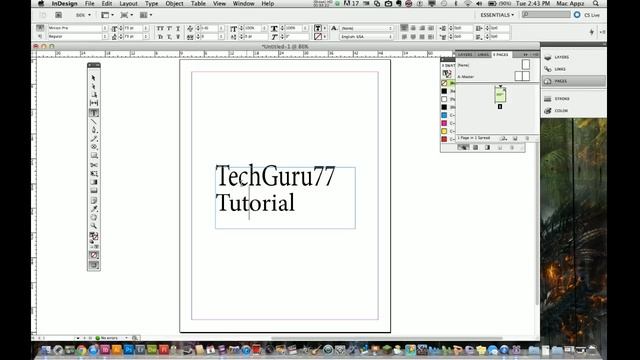
Task: Select the Direct Selection tool
Action: click(93, 86)
